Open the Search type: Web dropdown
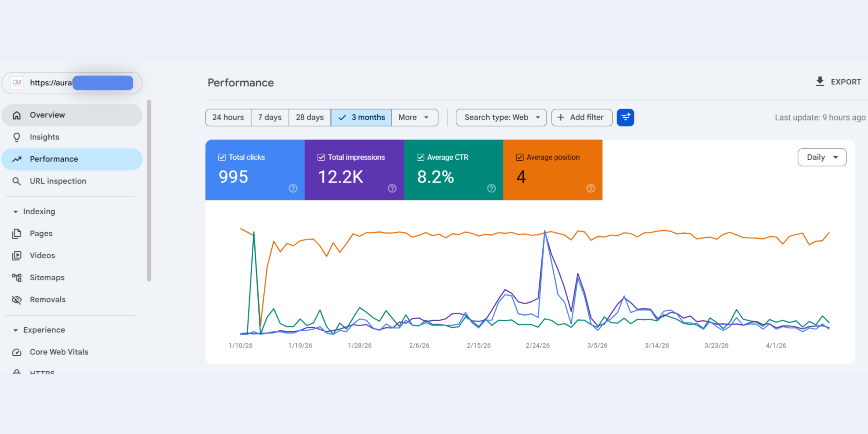Screen dimensions: 868x434 (501, 117)
